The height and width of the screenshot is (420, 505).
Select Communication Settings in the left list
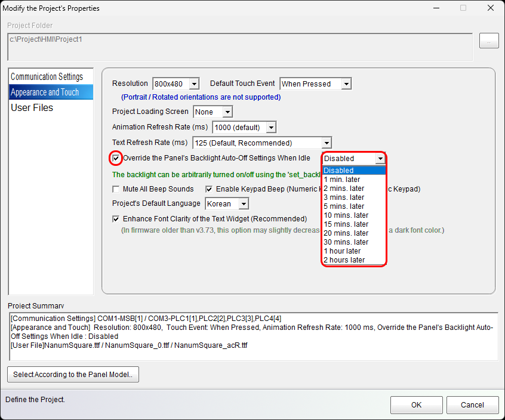[x=47, y=77]
